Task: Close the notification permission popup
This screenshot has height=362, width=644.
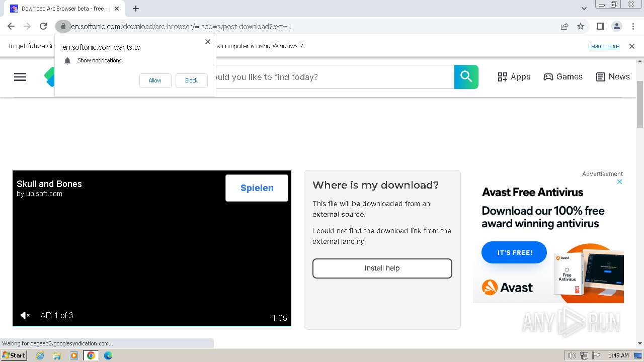Action: 208,42
